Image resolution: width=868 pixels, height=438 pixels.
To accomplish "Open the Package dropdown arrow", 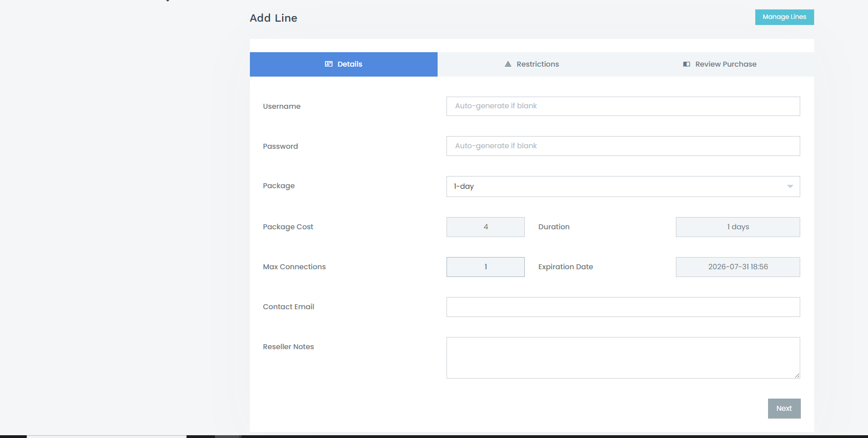I will coord(790,187).
